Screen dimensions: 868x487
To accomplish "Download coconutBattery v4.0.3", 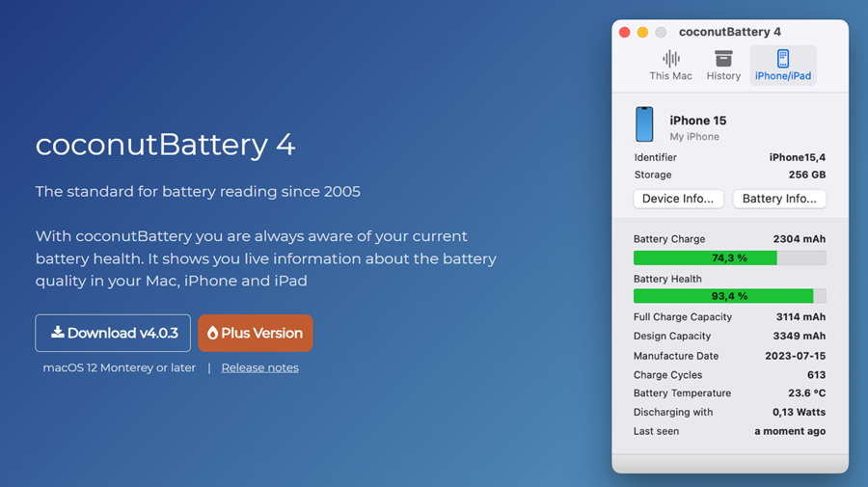I will (113, 333).
